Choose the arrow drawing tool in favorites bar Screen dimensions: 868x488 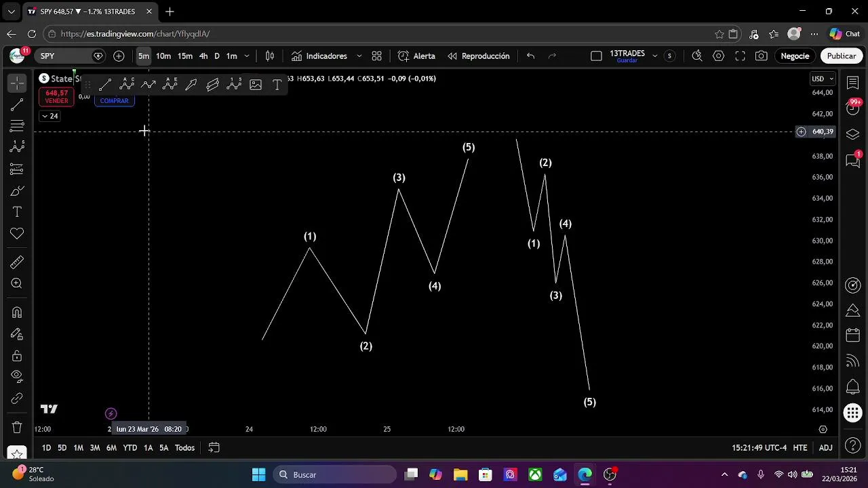191,85
